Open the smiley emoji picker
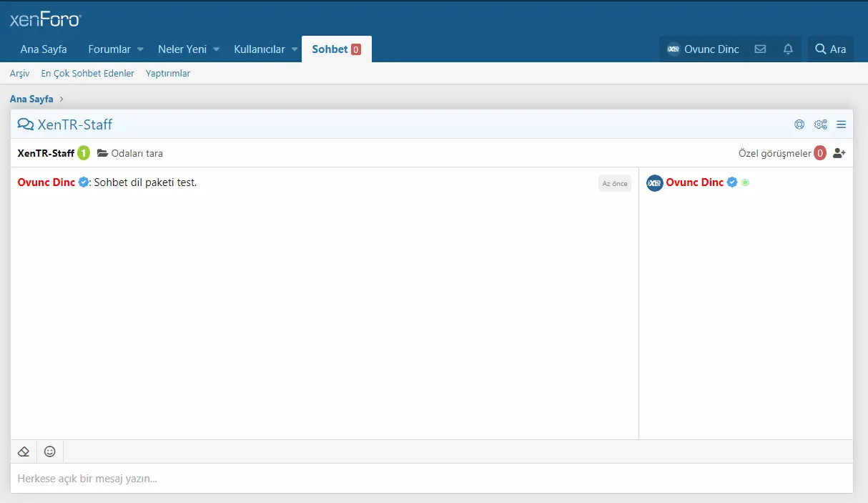The height and width of the screenshot is (503, 868). [50, 451]
